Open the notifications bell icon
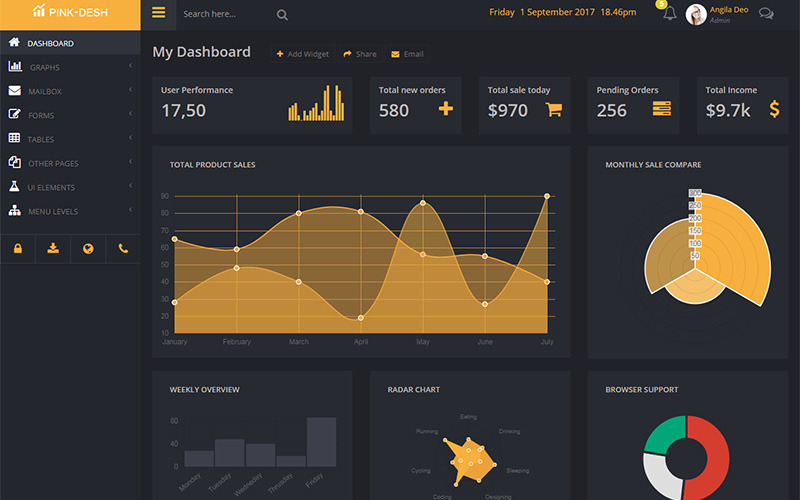800x500 pixels. tap(669, 14)
